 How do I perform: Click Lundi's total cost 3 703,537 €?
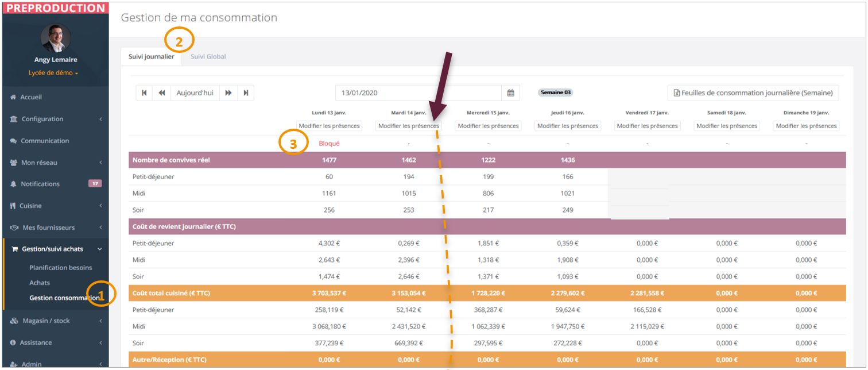329,293
